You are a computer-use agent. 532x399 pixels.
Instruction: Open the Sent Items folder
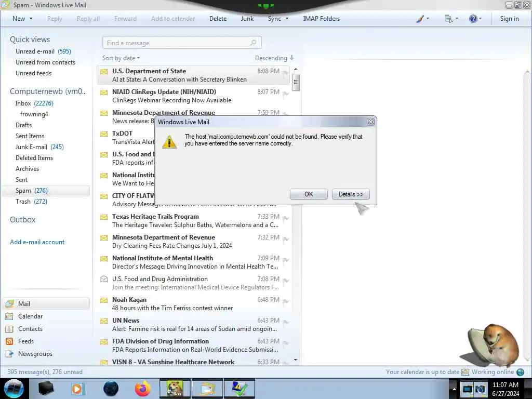(x=30, y=136)
